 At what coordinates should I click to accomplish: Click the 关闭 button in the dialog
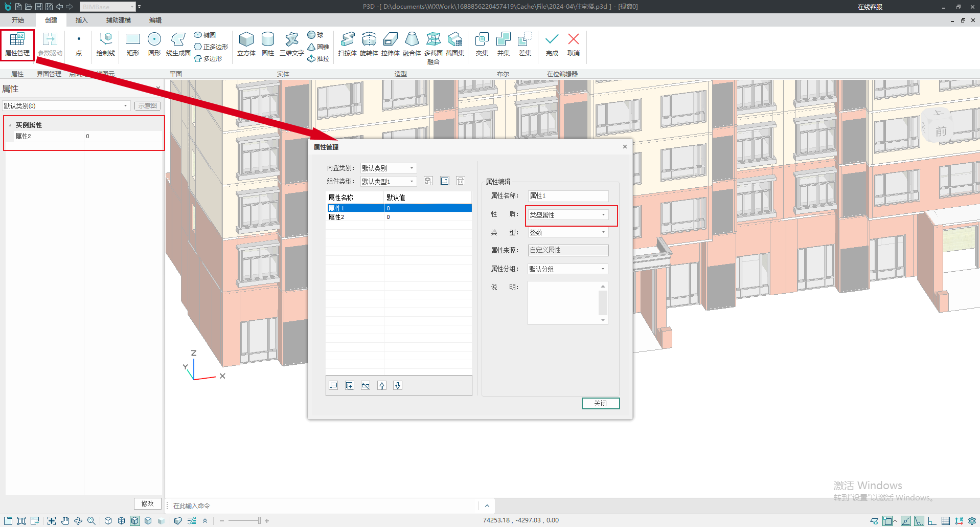600,404
